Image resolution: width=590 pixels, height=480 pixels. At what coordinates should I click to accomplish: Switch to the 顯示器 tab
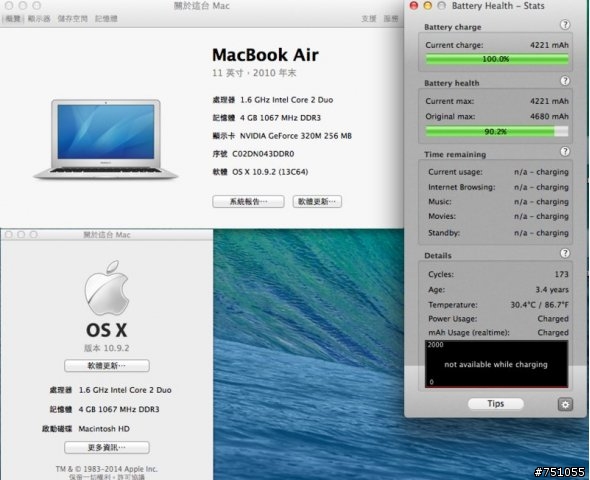39,18
